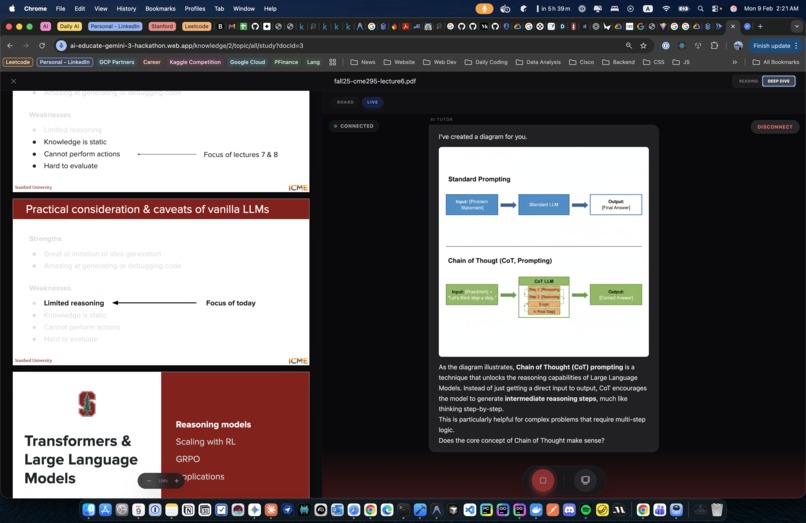Open PyCharm from the Dock

pyautogui.click(x=486, y=510)
